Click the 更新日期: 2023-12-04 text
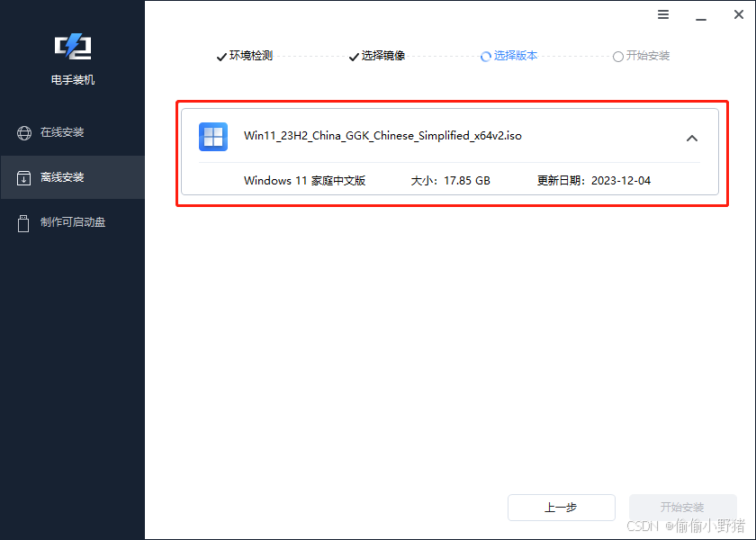756x540 pixels. (x=594, y=181)
